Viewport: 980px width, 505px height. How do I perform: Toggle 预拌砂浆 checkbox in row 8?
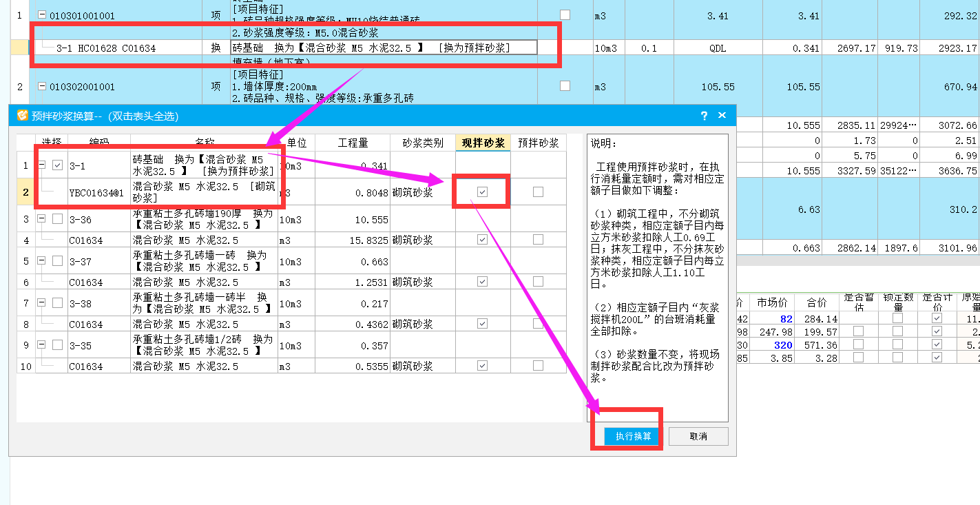pyautogui.click(x=538, y=324)
